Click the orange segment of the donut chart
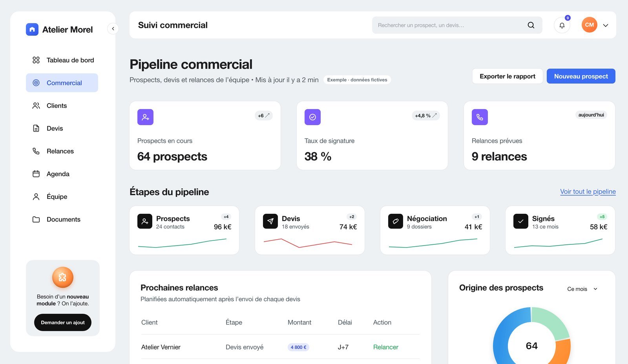 tap(562, 352)
